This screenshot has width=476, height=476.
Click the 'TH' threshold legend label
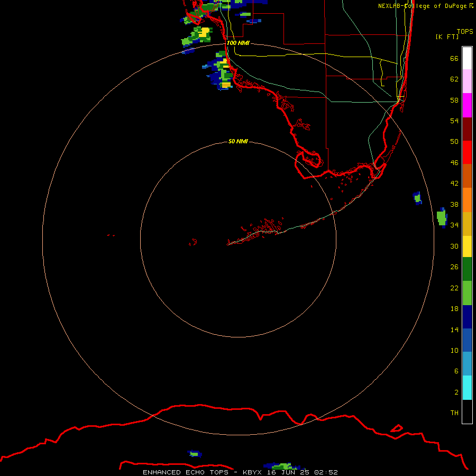(x=454, y=413)
